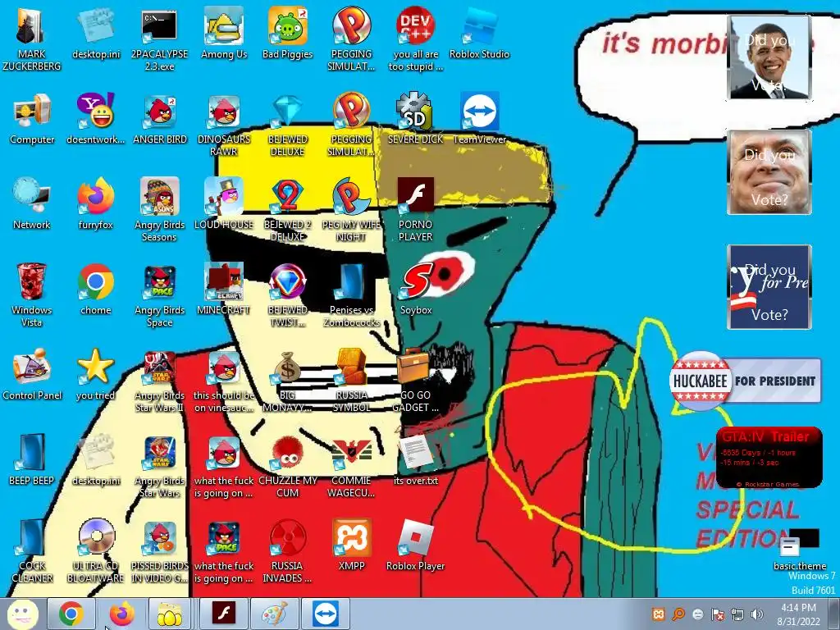Open the network tray icon

[737, 614]
